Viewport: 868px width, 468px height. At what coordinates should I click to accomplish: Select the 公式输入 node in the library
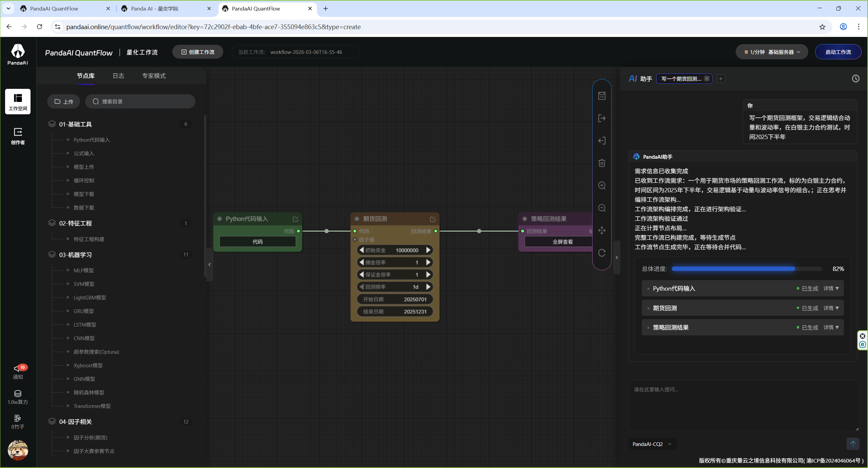(x=84, y=153)
